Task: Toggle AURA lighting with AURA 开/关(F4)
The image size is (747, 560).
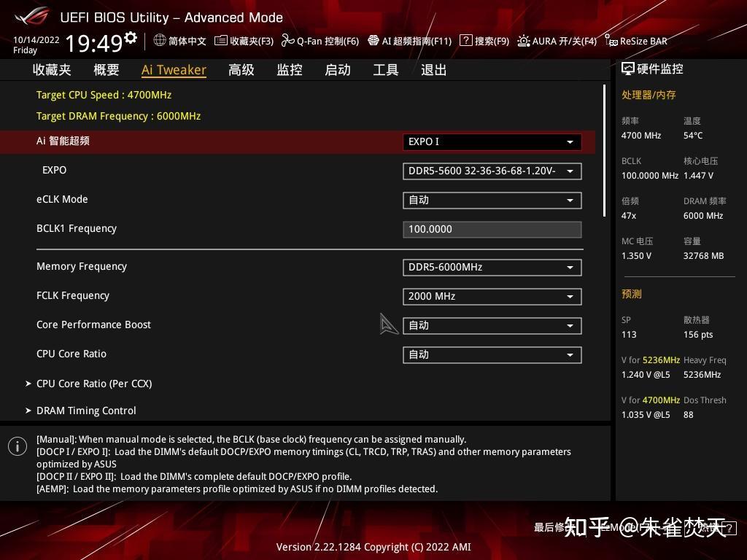Action: coord(559,41)
